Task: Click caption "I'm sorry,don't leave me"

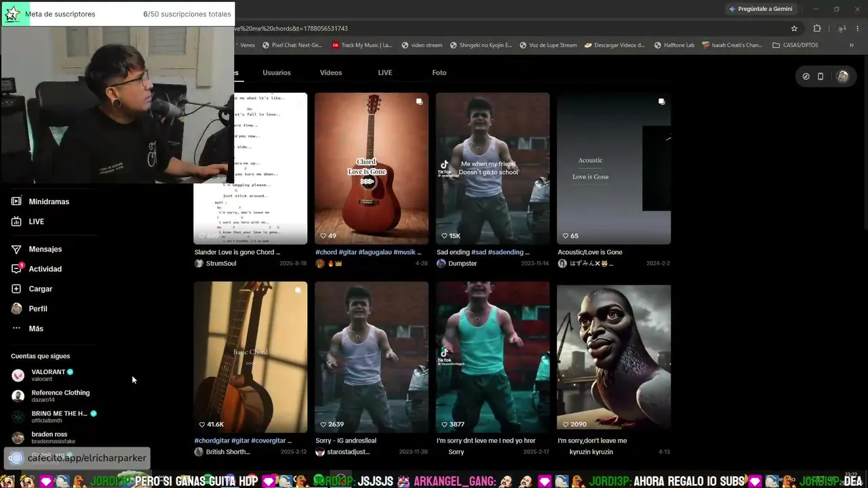Action: 592,441
